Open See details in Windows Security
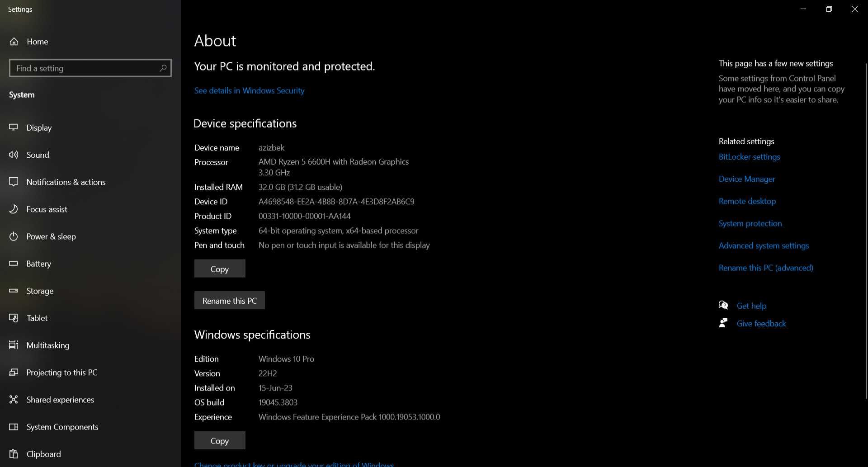 (249, 90)
